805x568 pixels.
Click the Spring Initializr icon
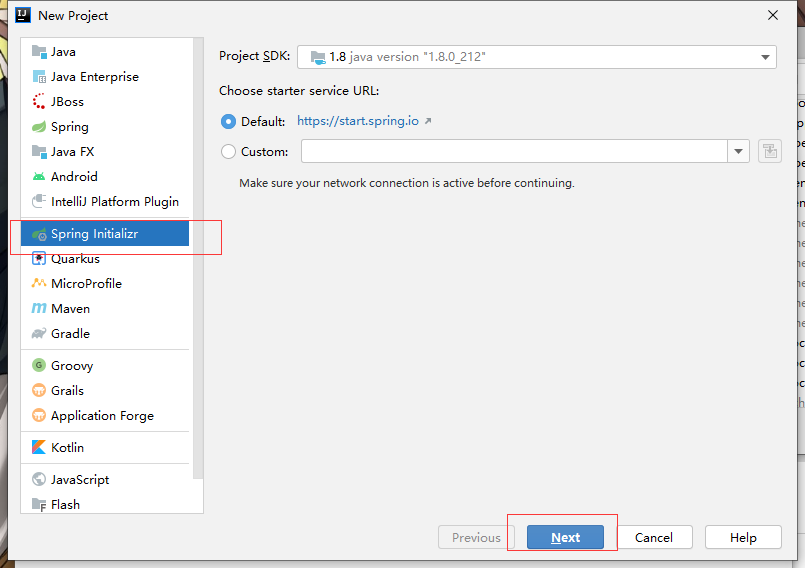coord(39,234)
